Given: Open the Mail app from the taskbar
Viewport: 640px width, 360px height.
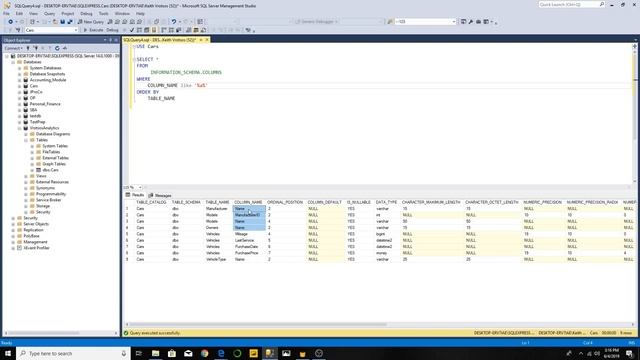Looking at the screenshot, I should [188, 353].
